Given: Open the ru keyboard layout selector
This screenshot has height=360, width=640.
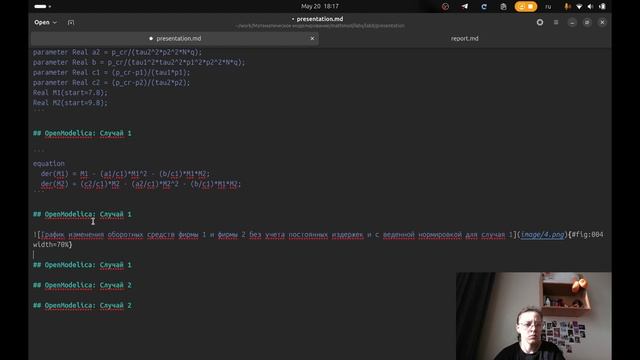Looking at the screenshot, I should (548, 7).
